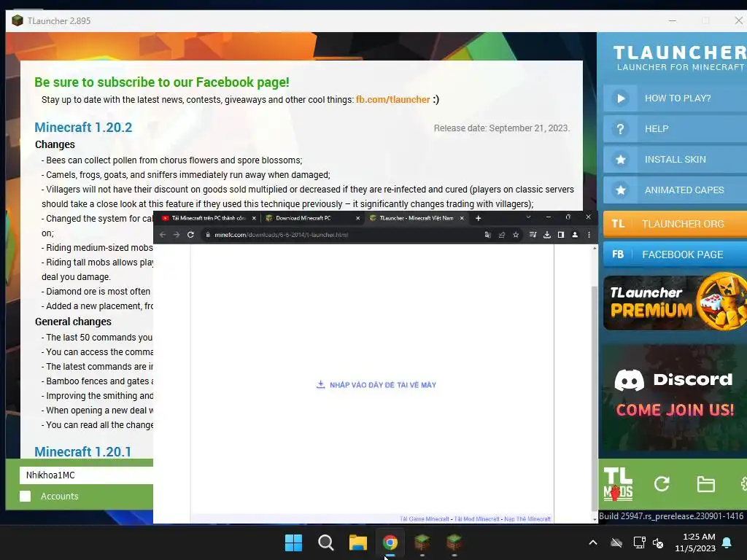Click the OneDrive cloud tray icon
Viewport: 747px width, 560px height.
pos(616,542)
